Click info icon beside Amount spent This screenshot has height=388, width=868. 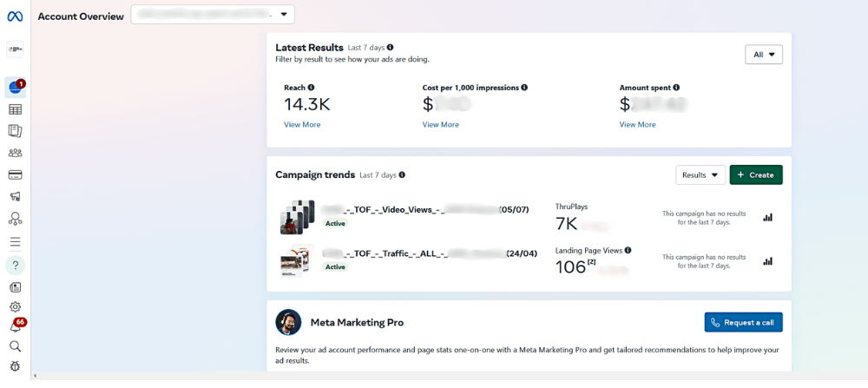tap(676, 88)
